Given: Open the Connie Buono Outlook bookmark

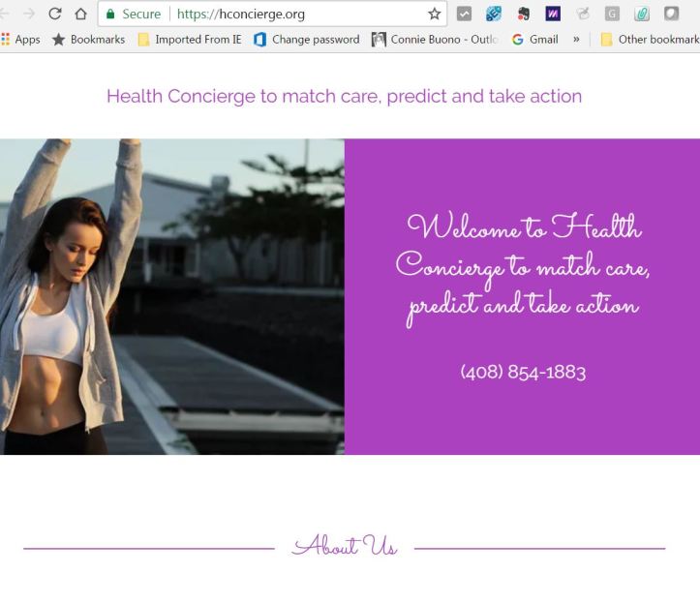Looking at the screenshot, I should tap(435, 40).
